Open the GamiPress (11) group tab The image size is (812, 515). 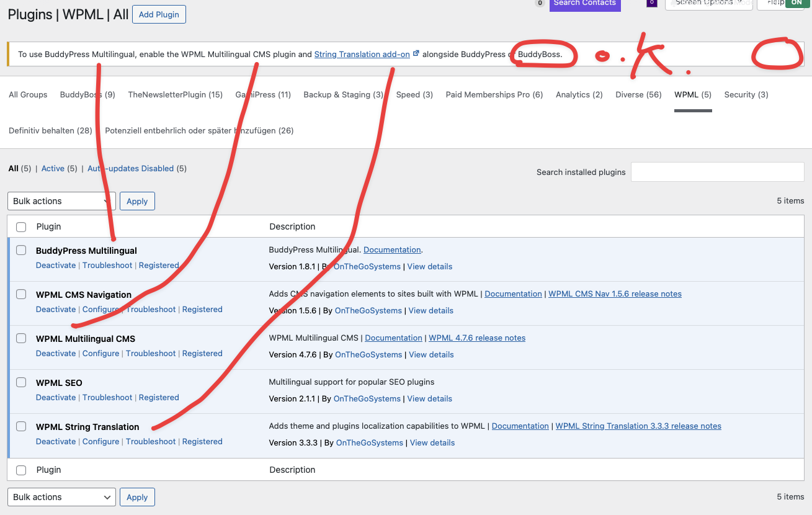coord(263,95)
